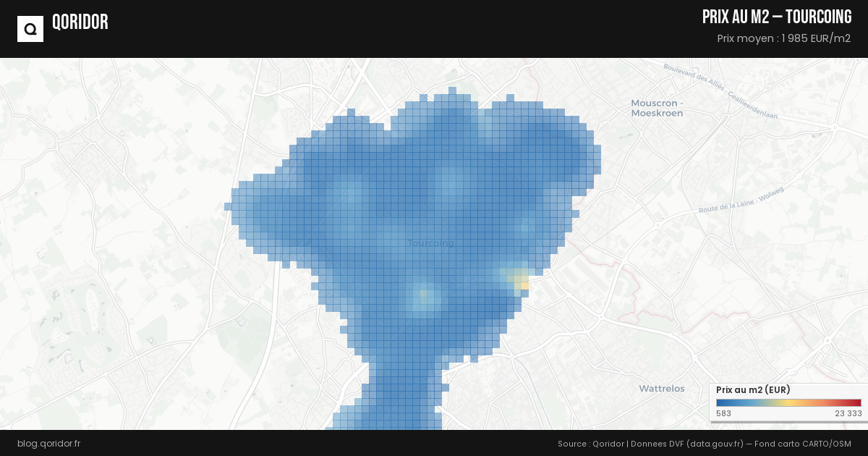Click the 'Prix moyen : 1 985 EUR/m2' subtitle
The image size is (868, 456).
tap(783, 38)
